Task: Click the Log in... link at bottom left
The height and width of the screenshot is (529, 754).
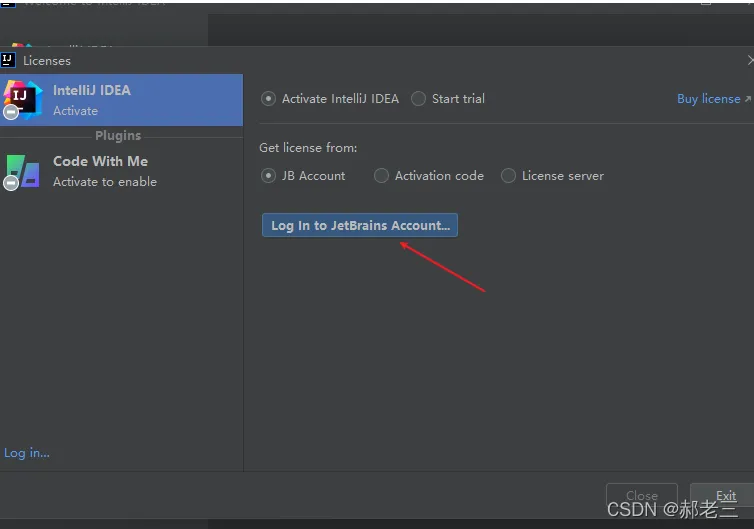Action: pos(27,453)
